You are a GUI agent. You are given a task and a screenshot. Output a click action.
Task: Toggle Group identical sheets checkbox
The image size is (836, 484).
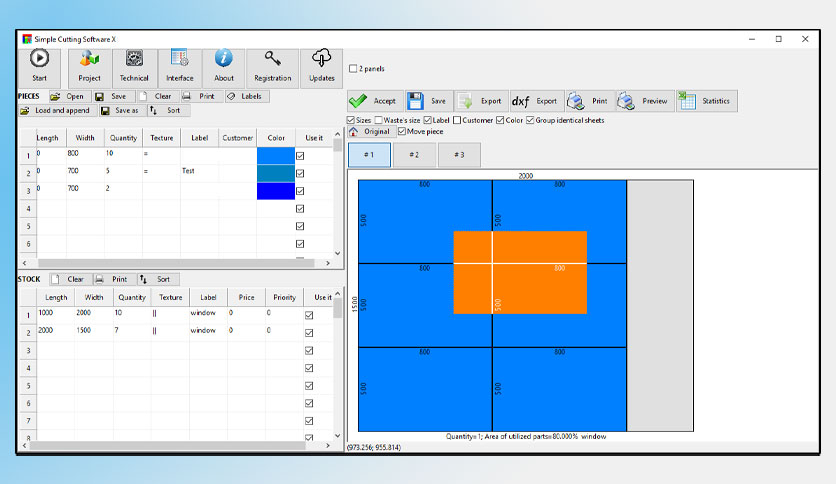click(x=530, y=120)
